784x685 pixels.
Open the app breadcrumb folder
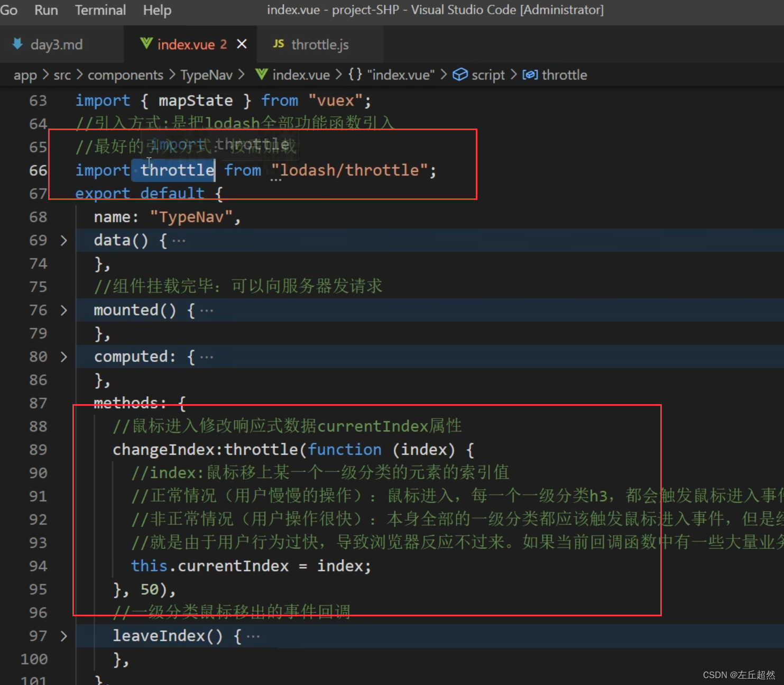pos(25,75)
